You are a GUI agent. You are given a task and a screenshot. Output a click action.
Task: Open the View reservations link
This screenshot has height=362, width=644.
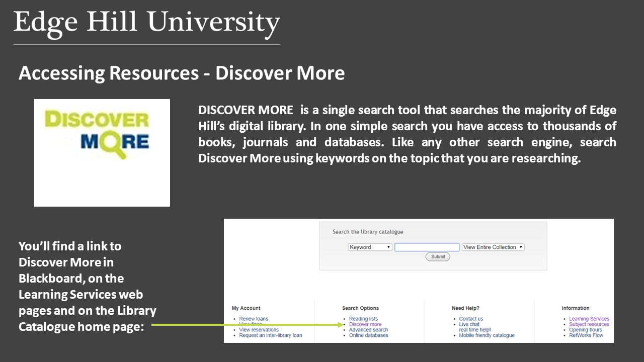tap(259, 330)
